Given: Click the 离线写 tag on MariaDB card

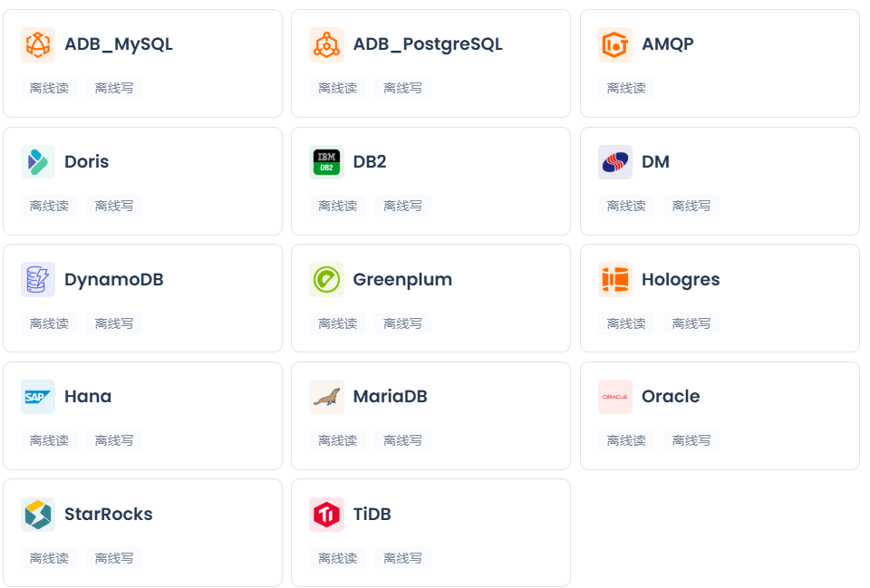Looking at the screenshot, I should click(402, 440).
